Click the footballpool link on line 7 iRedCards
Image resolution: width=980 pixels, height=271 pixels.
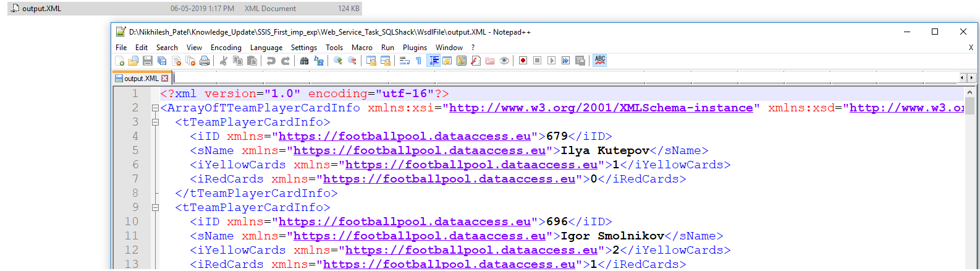coord(449,179)
